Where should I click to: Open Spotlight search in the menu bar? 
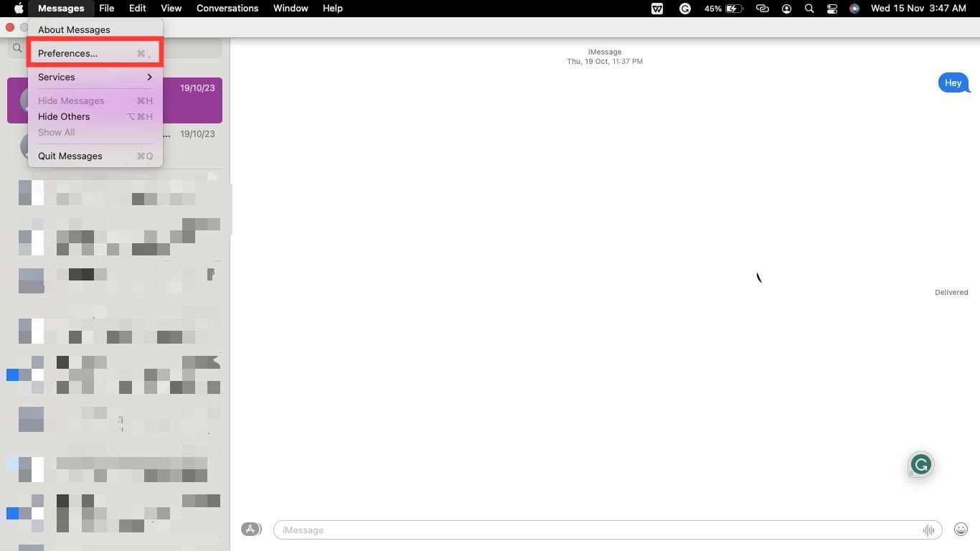point(809,9)
